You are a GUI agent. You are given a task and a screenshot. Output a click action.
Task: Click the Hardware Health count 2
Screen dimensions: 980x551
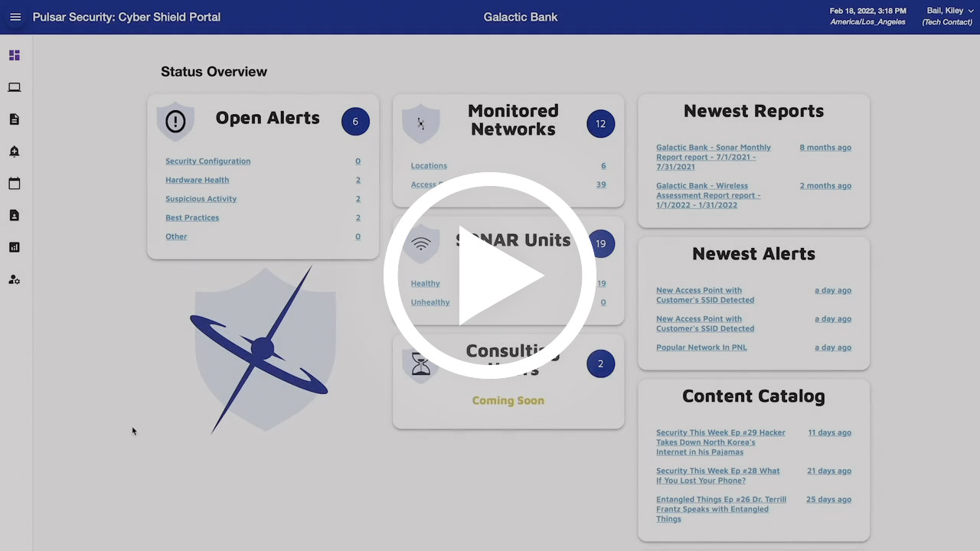[358, 180]
